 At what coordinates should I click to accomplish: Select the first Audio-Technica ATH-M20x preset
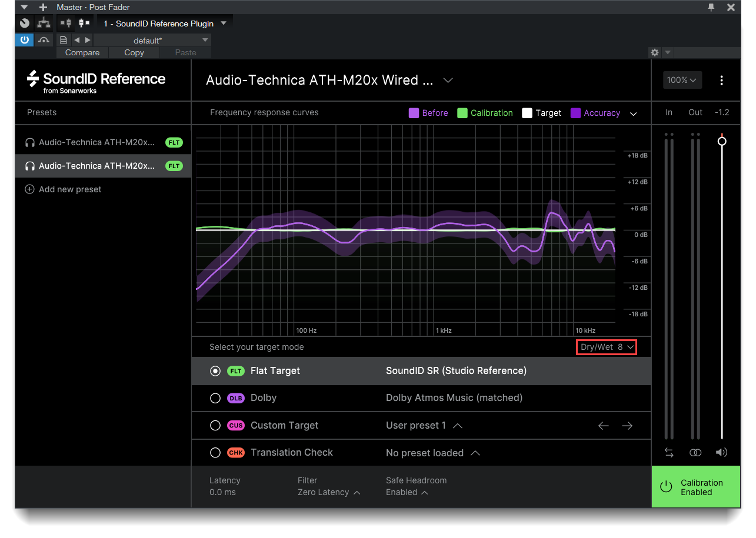tap(103, 142)
